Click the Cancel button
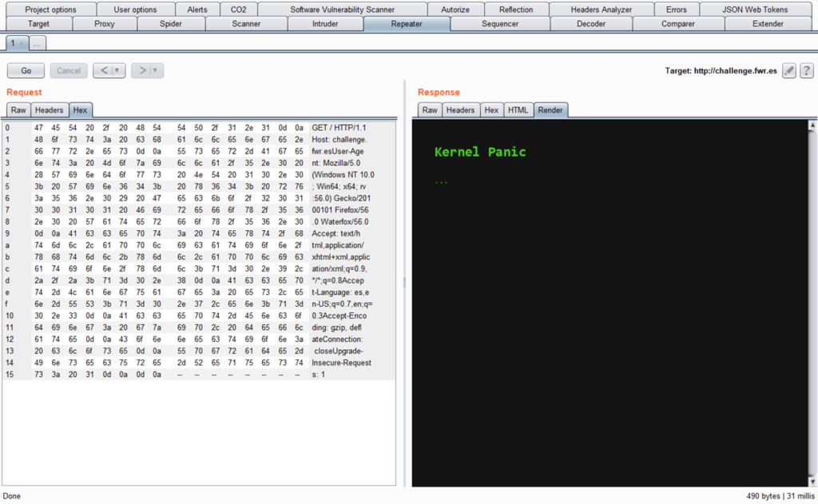 pos(69,70)
